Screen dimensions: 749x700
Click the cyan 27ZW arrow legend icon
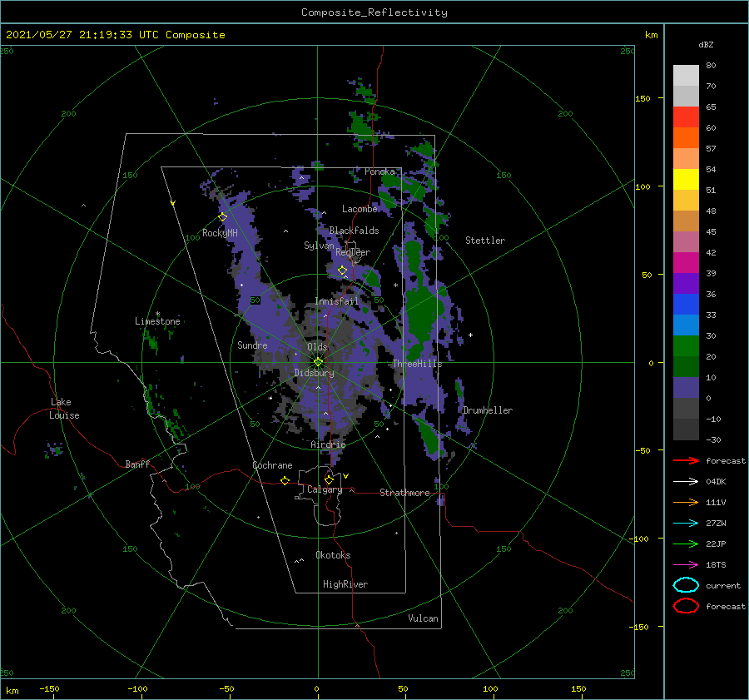pyautogui.click(x=686, y=524)
